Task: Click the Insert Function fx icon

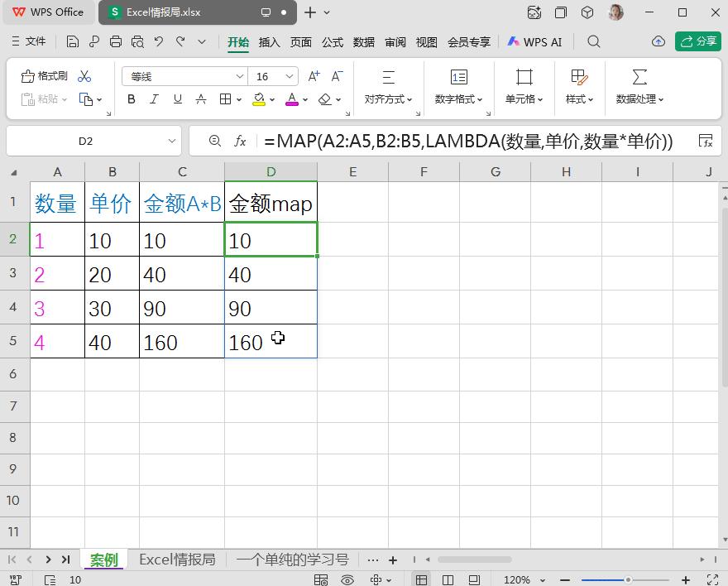Action: tap(240, 141)
